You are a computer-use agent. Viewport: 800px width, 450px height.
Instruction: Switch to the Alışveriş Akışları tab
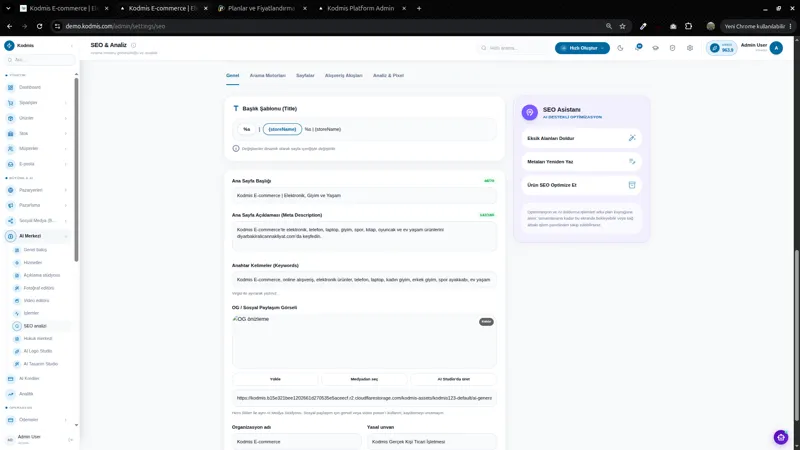tap(343, 76)
